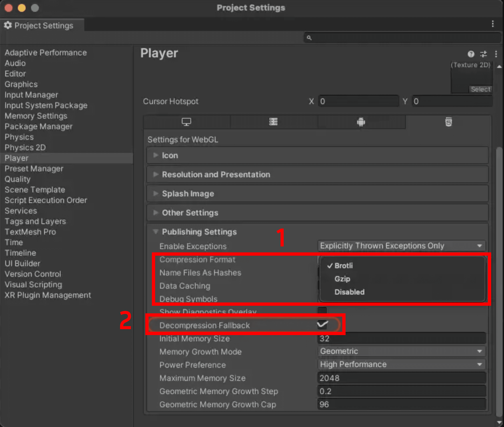The height and width of the screenshot is (427, 504).
Task: Expand Resolution and Presentation section
Action: pyautogui.click(x=317, y=174)
